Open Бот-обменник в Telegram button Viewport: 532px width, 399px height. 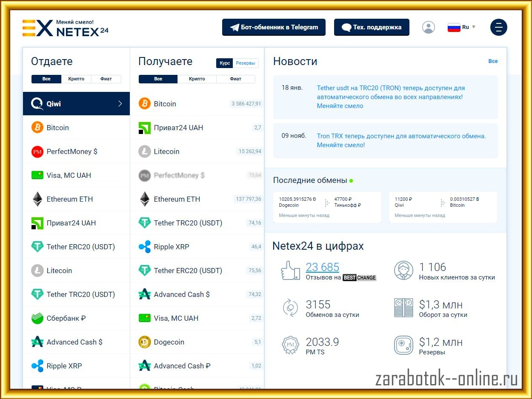(274, 27)
